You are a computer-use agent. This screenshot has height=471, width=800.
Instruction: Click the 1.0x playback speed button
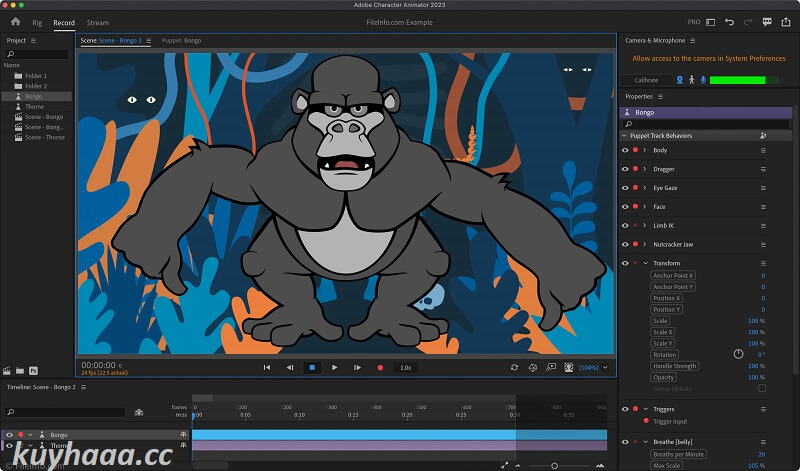tap(406, 367)
